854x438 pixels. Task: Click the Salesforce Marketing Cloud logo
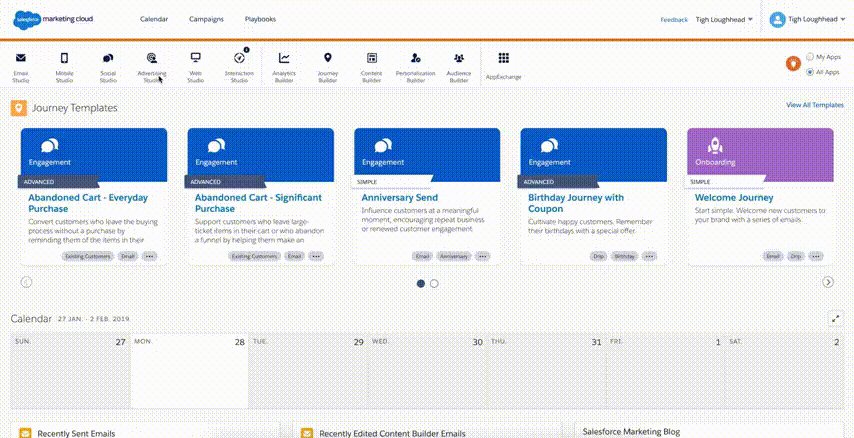pyautogui.click(x=53, y=20)
